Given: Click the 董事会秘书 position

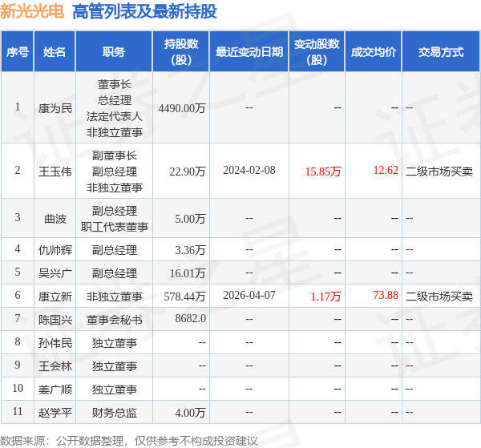Looking at the screenshot, I should point(115,320).
